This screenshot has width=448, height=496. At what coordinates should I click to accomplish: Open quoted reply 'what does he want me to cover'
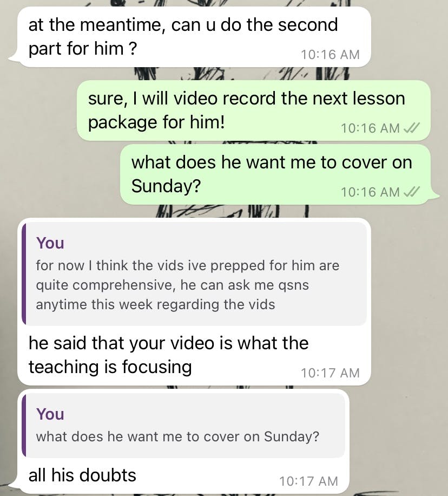click(183, 425)
